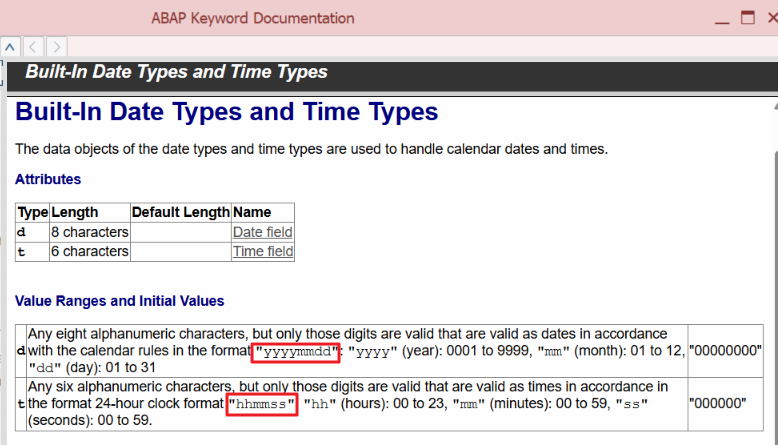Click the type "d" cell in Attributes table

[32, 232]
